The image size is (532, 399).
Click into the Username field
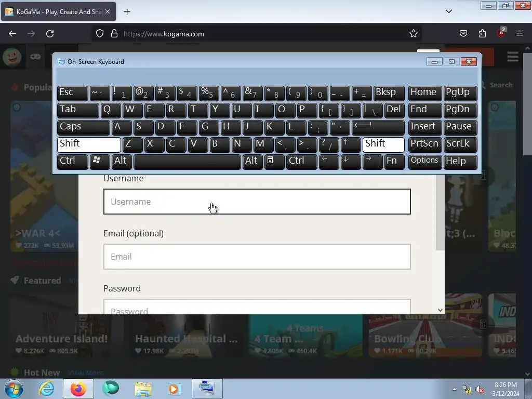[x=257, y=202]
